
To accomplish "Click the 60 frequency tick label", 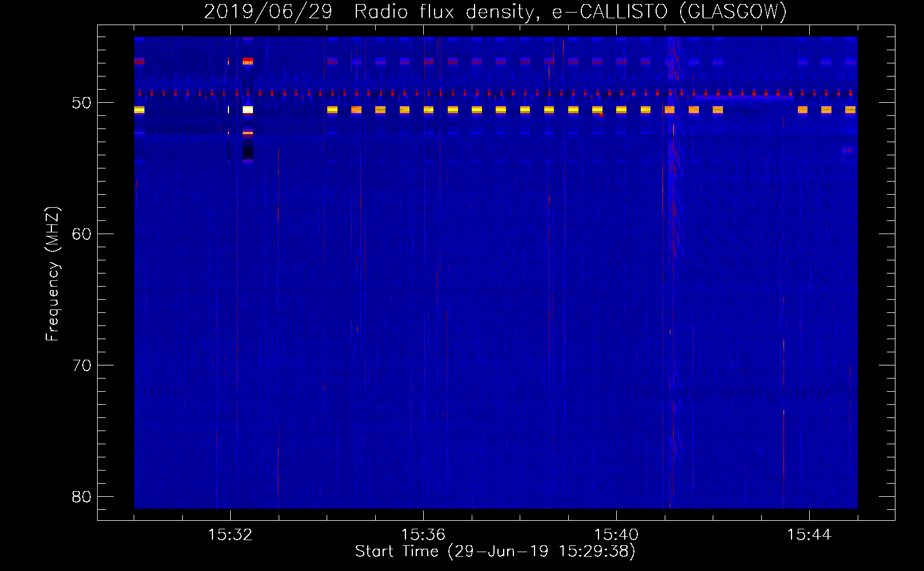I will [82, 234].
